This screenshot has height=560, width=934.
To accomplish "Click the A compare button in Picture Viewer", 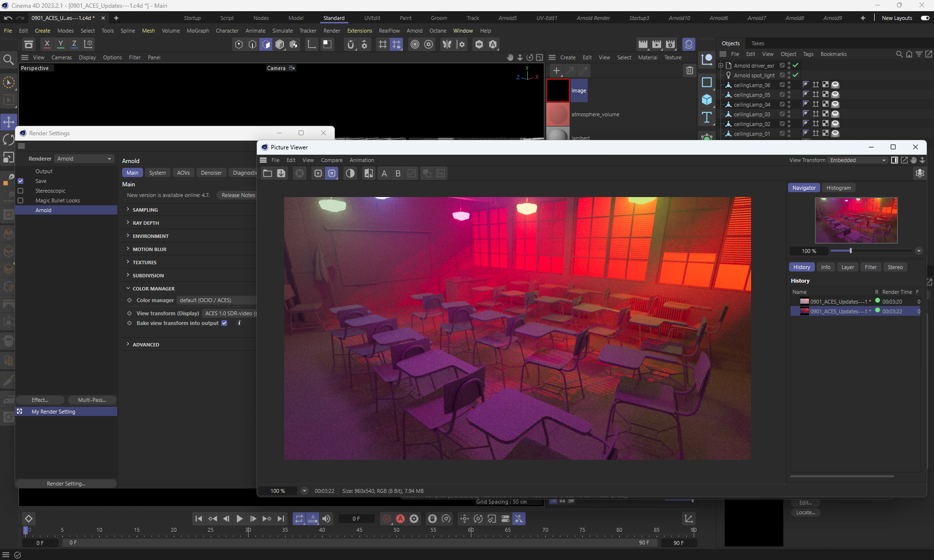I will click(x=384, y=173).
